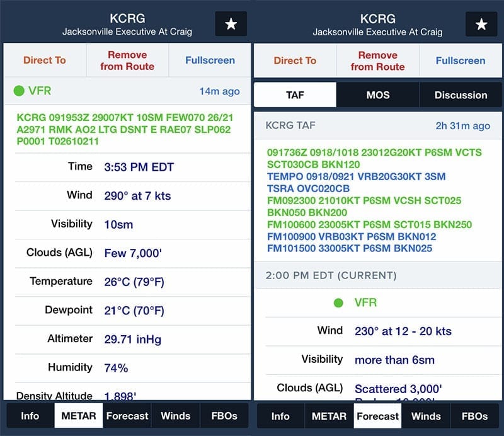Open the FBOs tab on the forecast screen

click(474, 416)
